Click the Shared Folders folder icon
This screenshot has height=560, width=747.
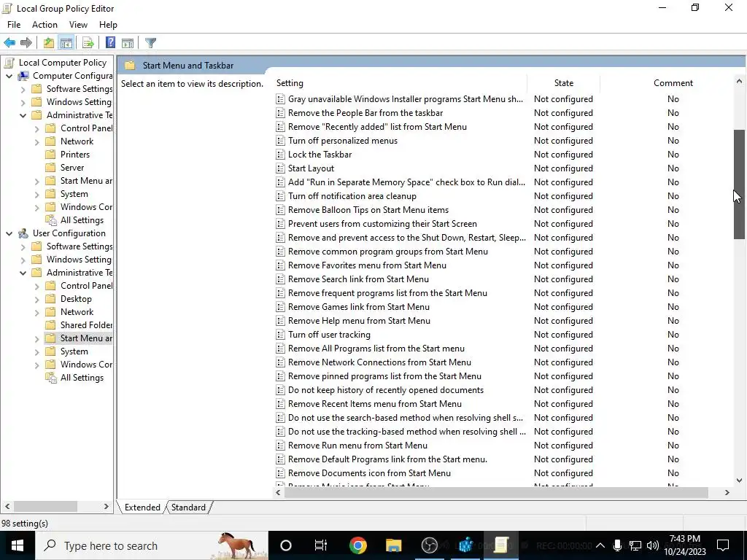pos(50,324)
